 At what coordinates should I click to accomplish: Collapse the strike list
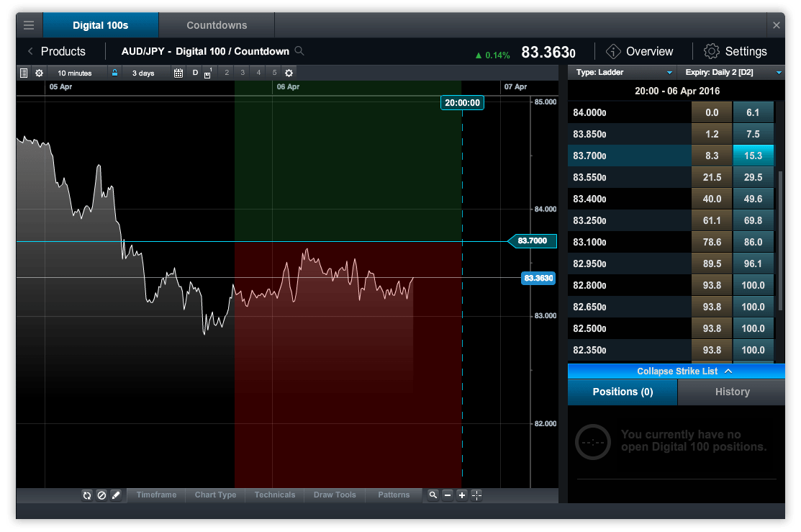point(676,371)
